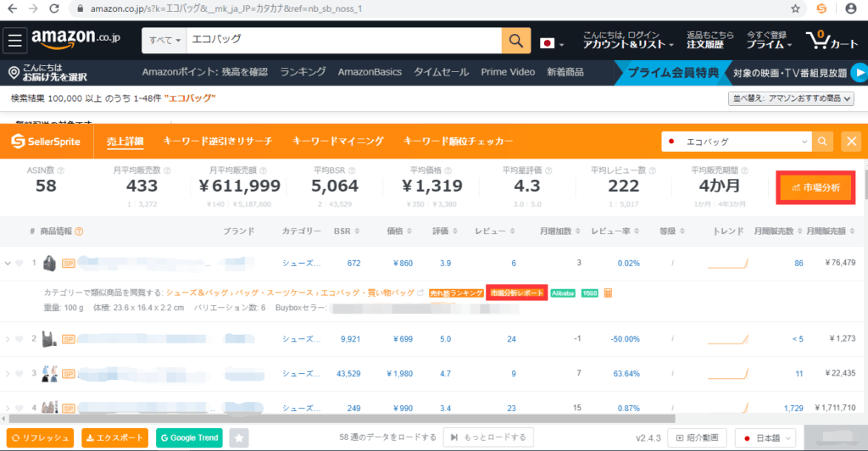The height and width of the screenshot is (451, 868).
Task: Click the SP badge in row 2
Action: point(69,339)
